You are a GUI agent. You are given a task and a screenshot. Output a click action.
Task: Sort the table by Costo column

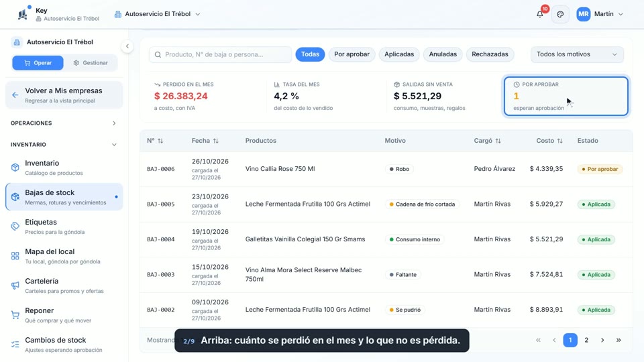click(x=549, y=141)
